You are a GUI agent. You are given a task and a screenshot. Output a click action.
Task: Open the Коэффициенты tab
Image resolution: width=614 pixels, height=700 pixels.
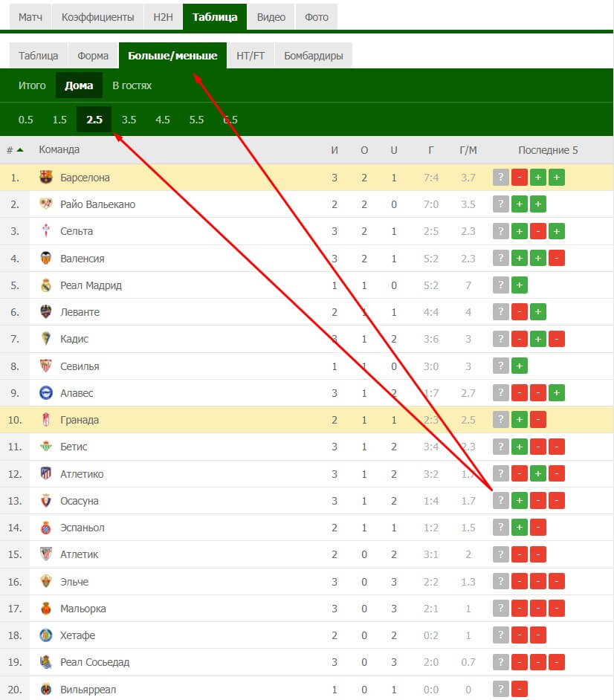[x=97, y=17]
